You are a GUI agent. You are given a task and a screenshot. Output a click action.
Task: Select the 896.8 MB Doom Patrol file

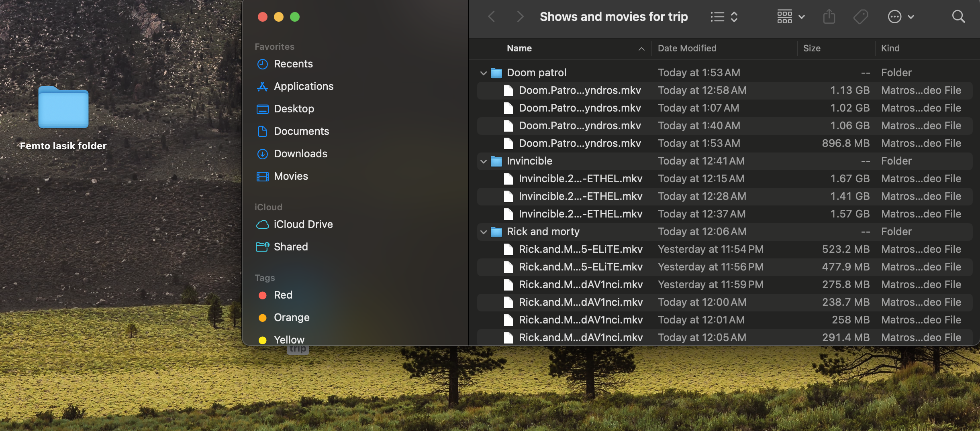pyautogui.click(x=579, y=143)
